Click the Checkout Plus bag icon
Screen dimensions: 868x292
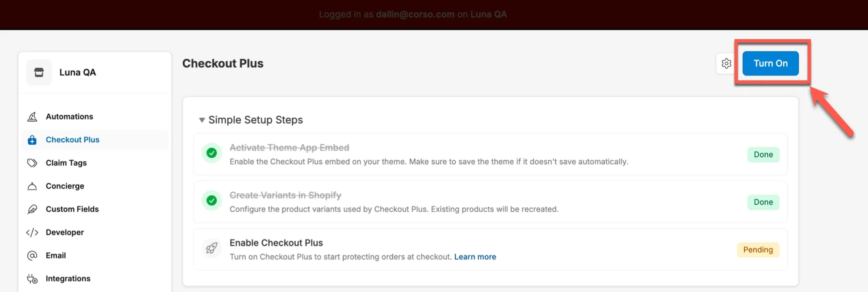pos(32,140)
